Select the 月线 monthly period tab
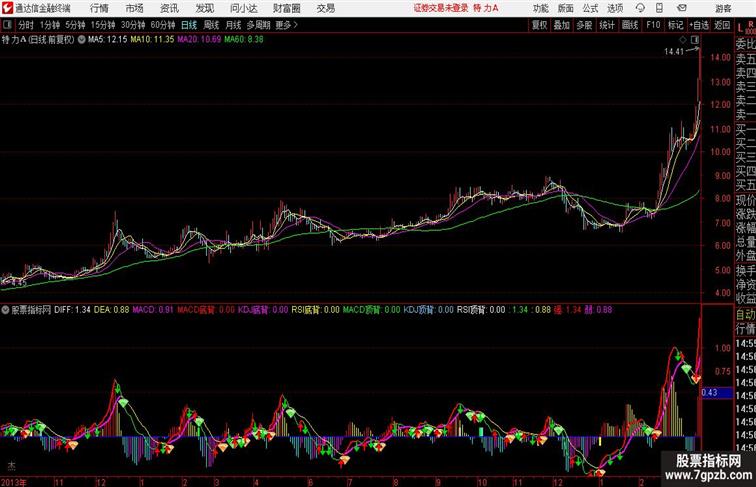The height and width of the screenshot is (487, 756). (x=233, y=25)
